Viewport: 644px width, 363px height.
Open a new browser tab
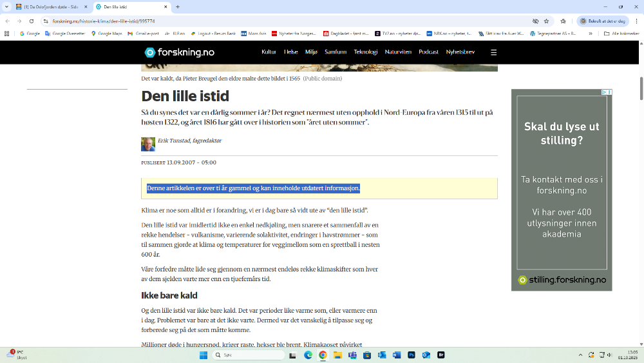tap(178, 6)
